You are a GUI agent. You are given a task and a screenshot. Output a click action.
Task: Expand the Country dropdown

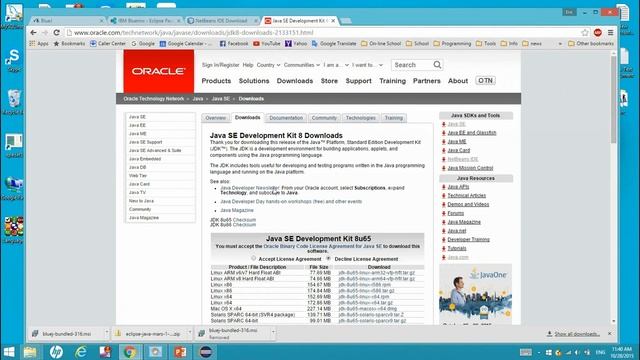pyautogui.click(x=268, y=65)
